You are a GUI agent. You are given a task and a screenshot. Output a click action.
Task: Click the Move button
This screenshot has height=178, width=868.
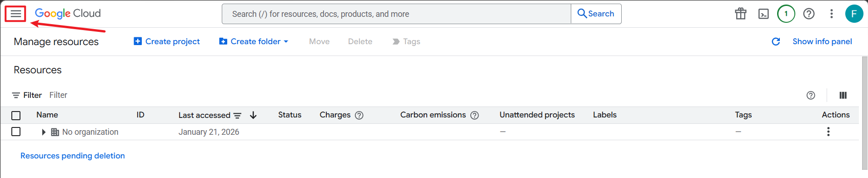coord(319,41)
